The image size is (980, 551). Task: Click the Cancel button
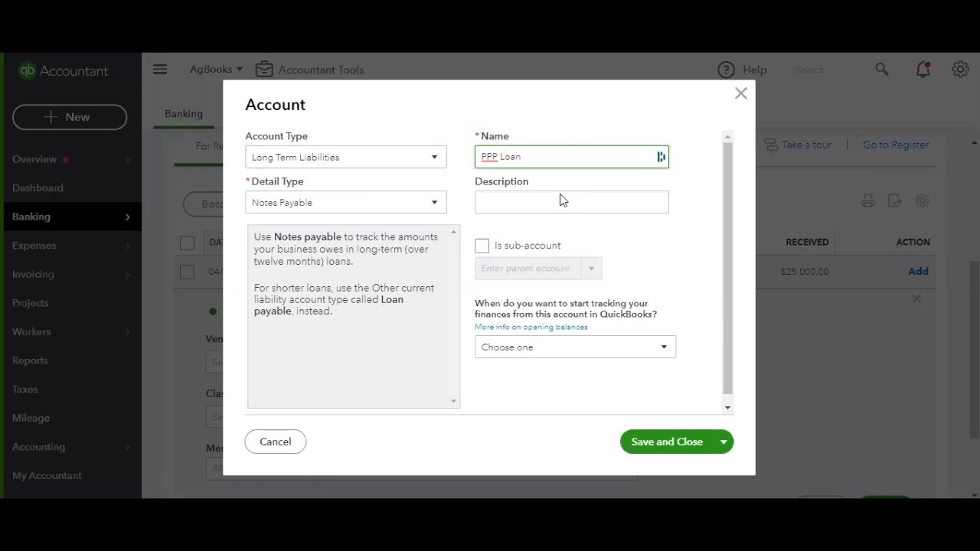pyautogui.click(x=276, y=442)
